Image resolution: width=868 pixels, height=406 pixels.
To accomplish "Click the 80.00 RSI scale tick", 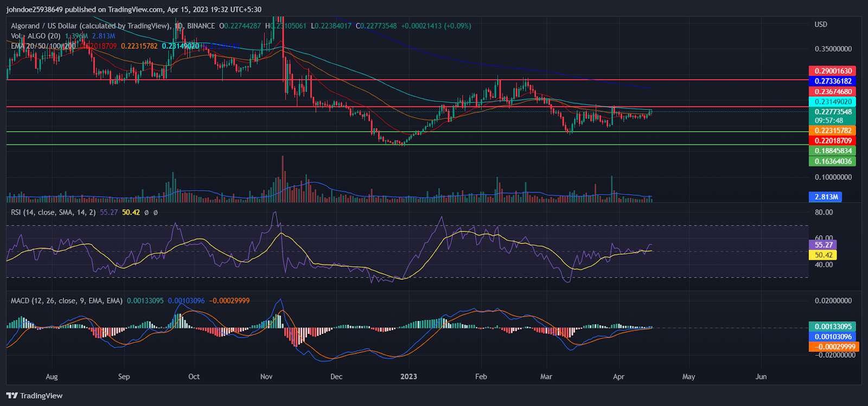I will point(824,212).
